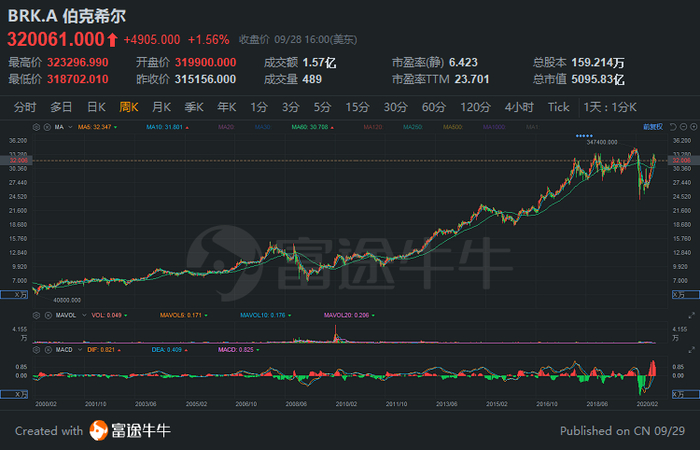Click the VOL: 0.049 value
This screenshot has width=700, height=450.
108,315
